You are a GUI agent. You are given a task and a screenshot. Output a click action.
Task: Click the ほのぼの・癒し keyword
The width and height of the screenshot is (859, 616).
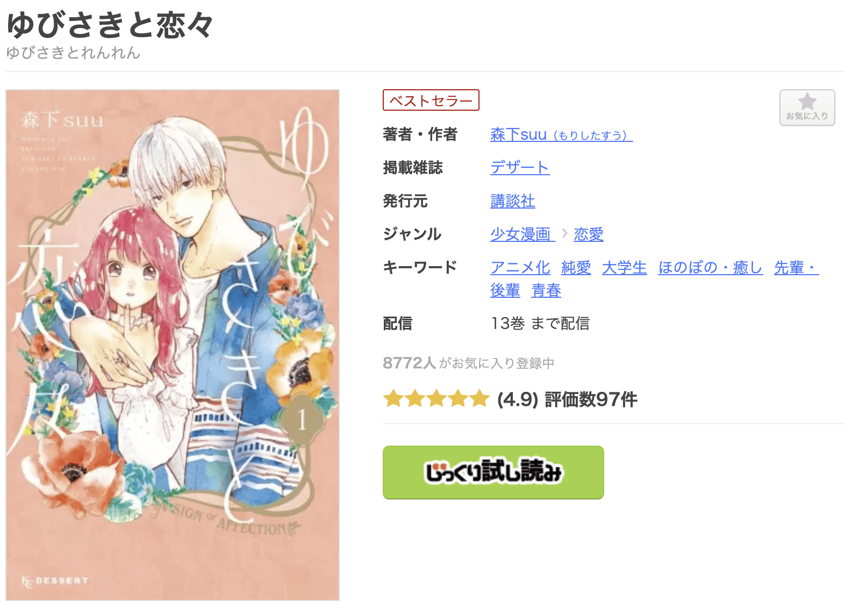[711, 267]
